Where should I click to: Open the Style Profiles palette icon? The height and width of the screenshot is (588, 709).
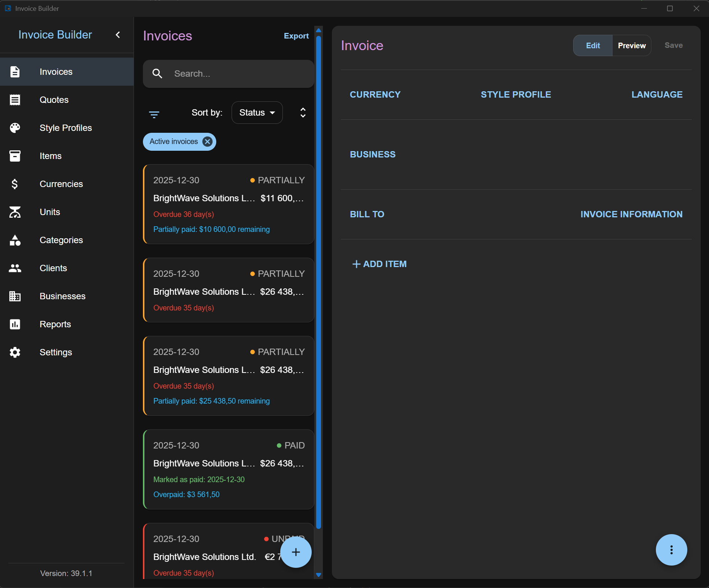(x=15, y=128)
